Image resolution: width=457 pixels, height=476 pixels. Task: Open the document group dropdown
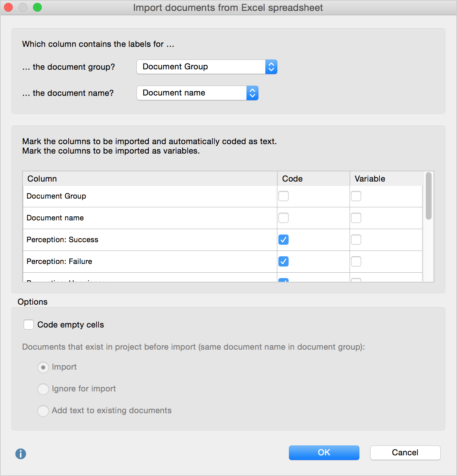[x=207, y=67]
